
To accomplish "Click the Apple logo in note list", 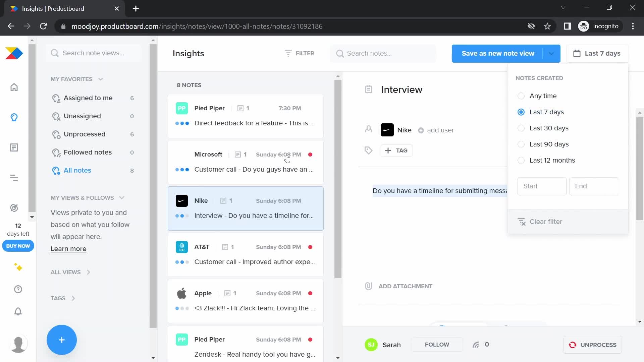I will click(x=182, y=293).
